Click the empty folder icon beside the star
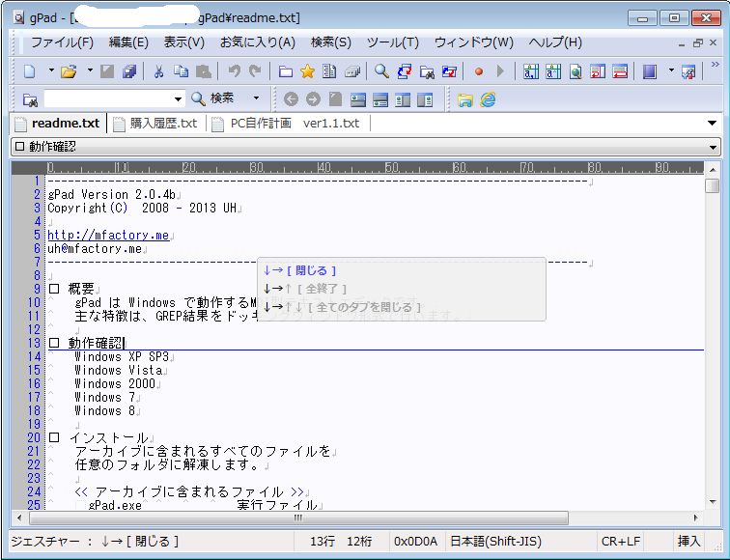The width and height of the screenshot is (730, 560). click(x=286, y=71)
